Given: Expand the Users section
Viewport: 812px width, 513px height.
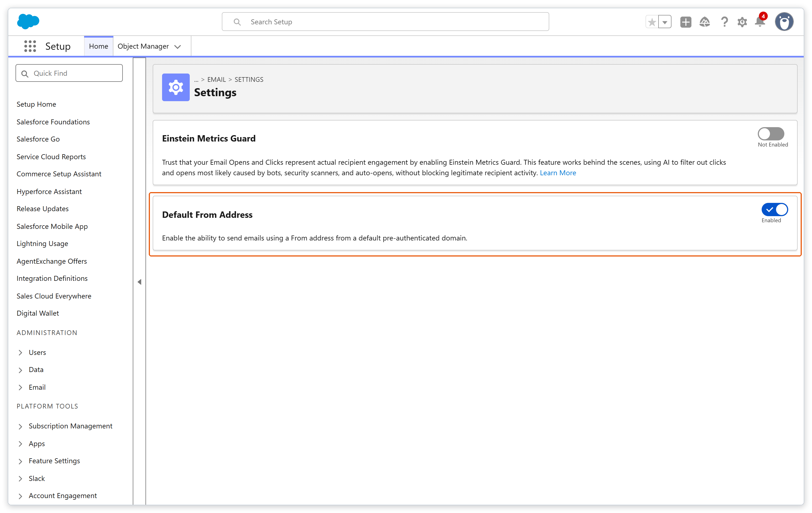Looking at the screenshot, I should click(x=20, y=353).
